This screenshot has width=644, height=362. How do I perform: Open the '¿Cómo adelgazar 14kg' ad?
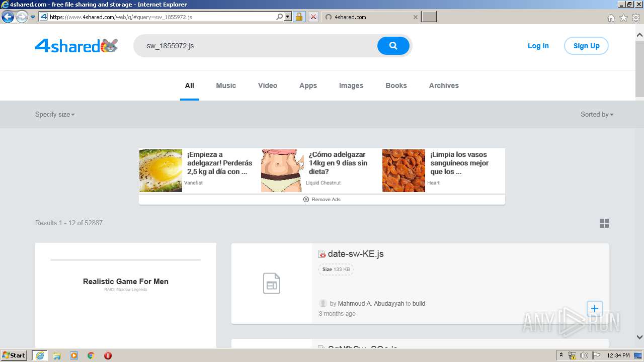tap(338, 163)
